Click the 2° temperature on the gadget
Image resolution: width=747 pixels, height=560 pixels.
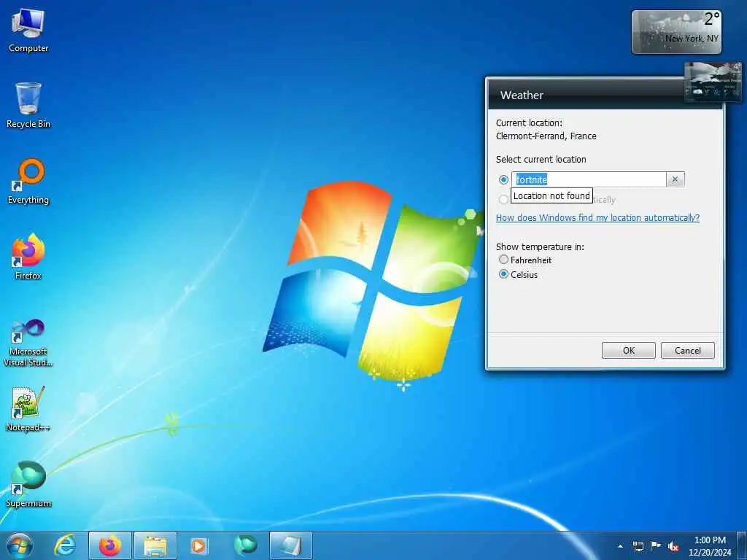click(712, 19)
